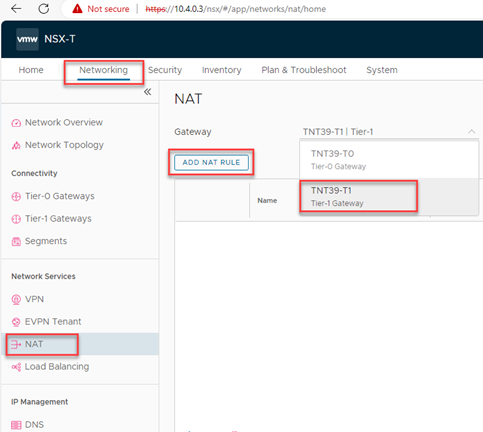This screenshot has width=483, height=432.
Task: Open EVPN Tenant page
Action: (53, 322)
